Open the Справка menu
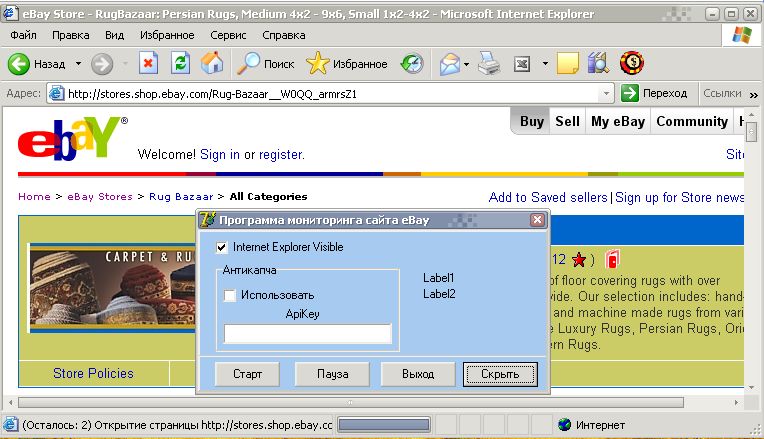The height and width of the screenshot is (439, 764). pos(284,35)
